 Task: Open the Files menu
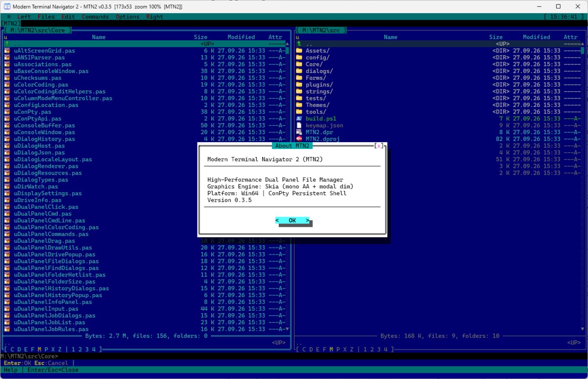click(46, 17)
